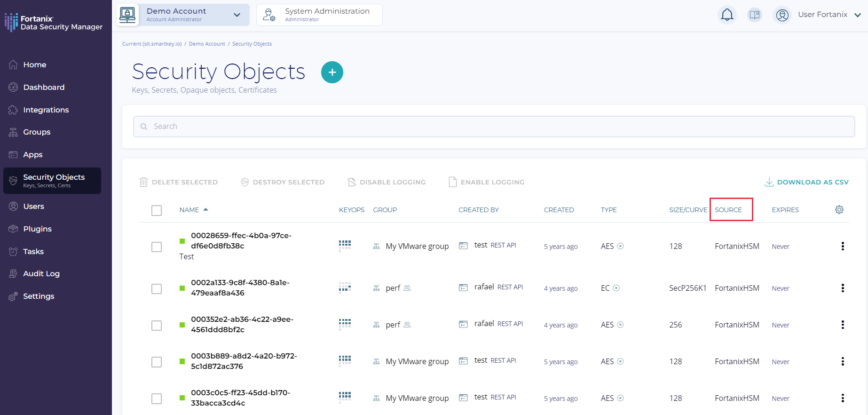This screenshot has width=868, height=415.
Task: Open the documentation book icon
Action: (x=755, y=15)
